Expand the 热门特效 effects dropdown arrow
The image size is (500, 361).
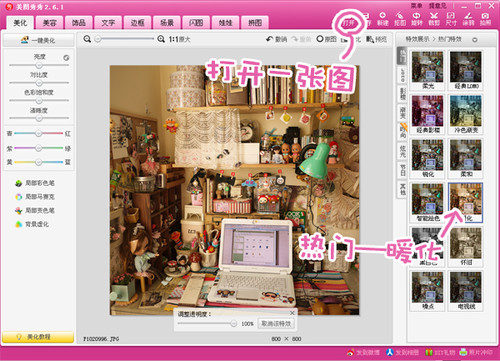tap(475, 40)
